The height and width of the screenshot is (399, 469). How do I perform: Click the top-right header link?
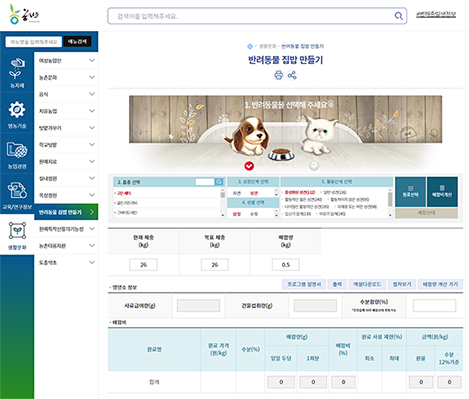[436, 14]
